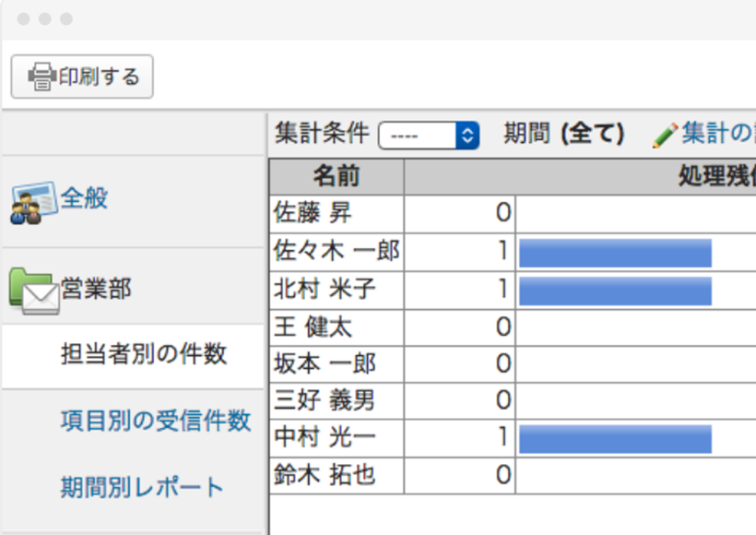This screenshot has width=756, height=535.
Task: Select the 佐藤 昇 row name
Action: pyautogui.click(x=313, y=213)
